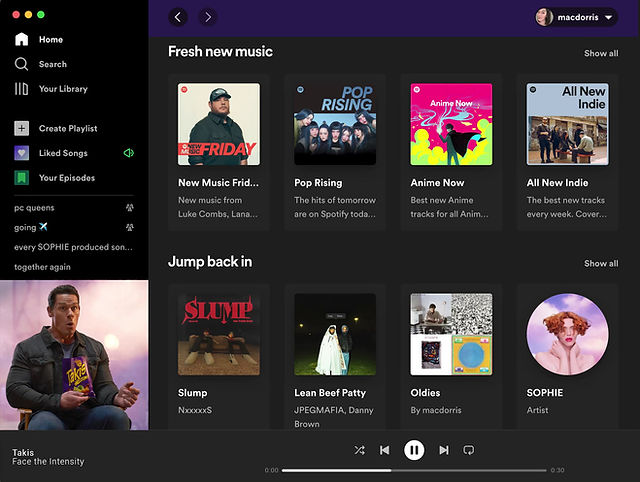Click the Pop Rising title text
Image resolution: width=640 pixels, height=482 pixels.
coord(318,183)
